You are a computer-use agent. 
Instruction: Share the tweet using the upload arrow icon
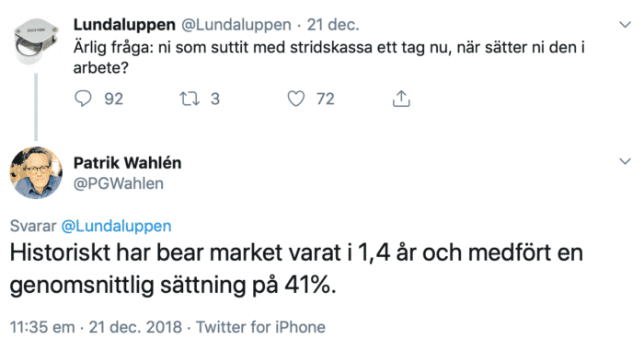tap(401, 99)
